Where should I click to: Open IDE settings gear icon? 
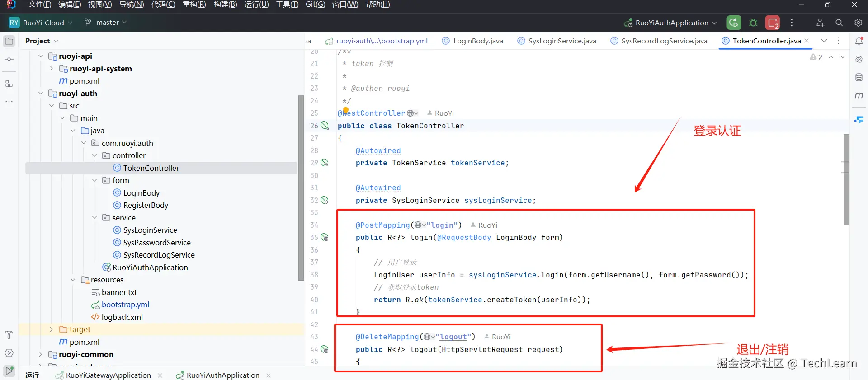pyautogui.click(x=858, y=23)
